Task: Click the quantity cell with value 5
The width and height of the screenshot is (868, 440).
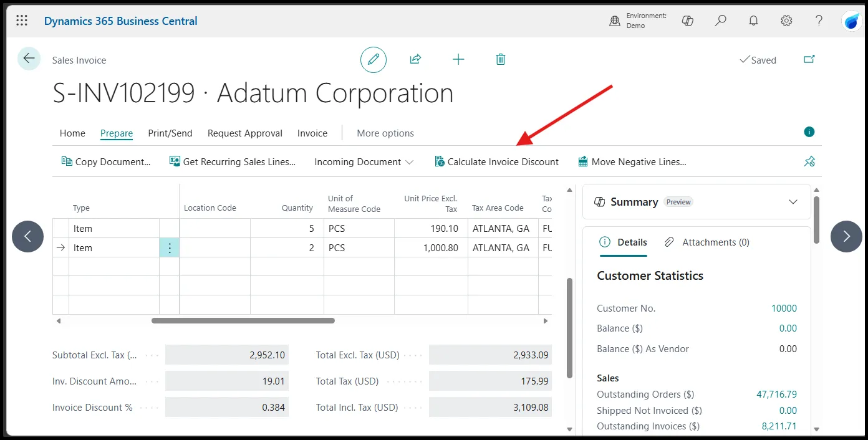Action: 287,229
